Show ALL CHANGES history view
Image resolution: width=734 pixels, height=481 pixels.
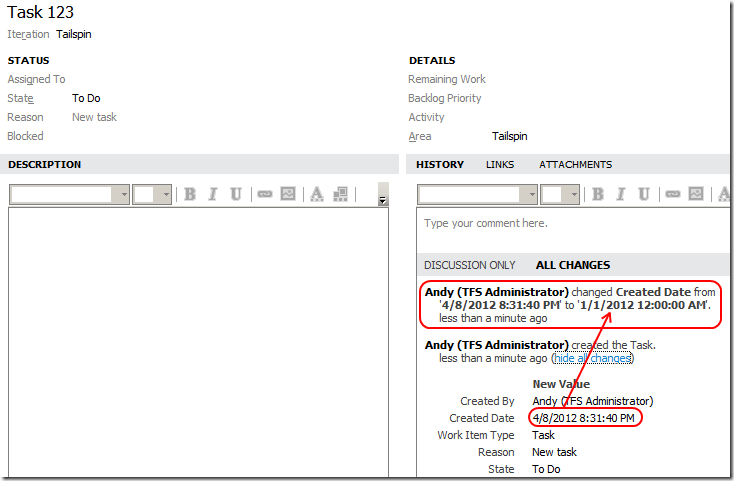click(x=573, y=265)
